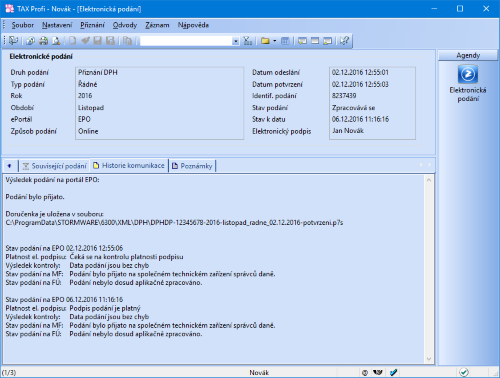Click 'Stav podání na EPO 02.12.2016 12:55:06' line
This screenshot has width=500, height=378.
[x=64, y=248]
